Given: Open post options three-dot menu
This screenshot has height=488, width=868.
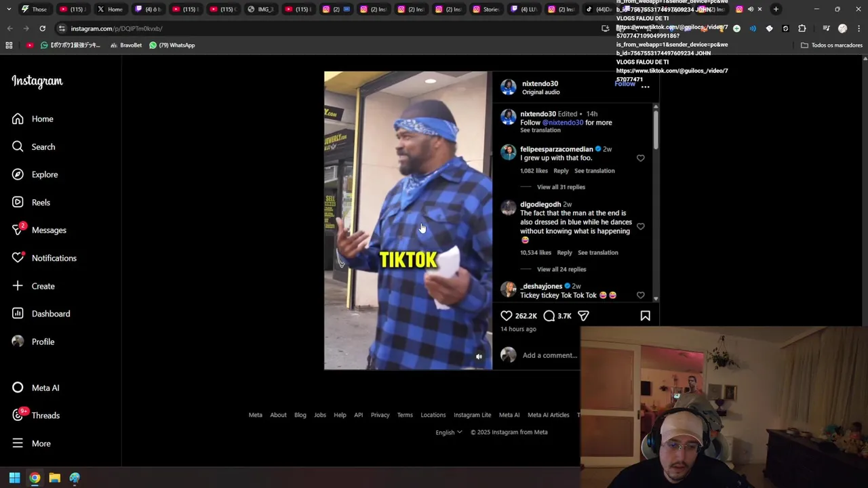Looking at the screenshot, I should pyautogui.click(x=645, y=87).
